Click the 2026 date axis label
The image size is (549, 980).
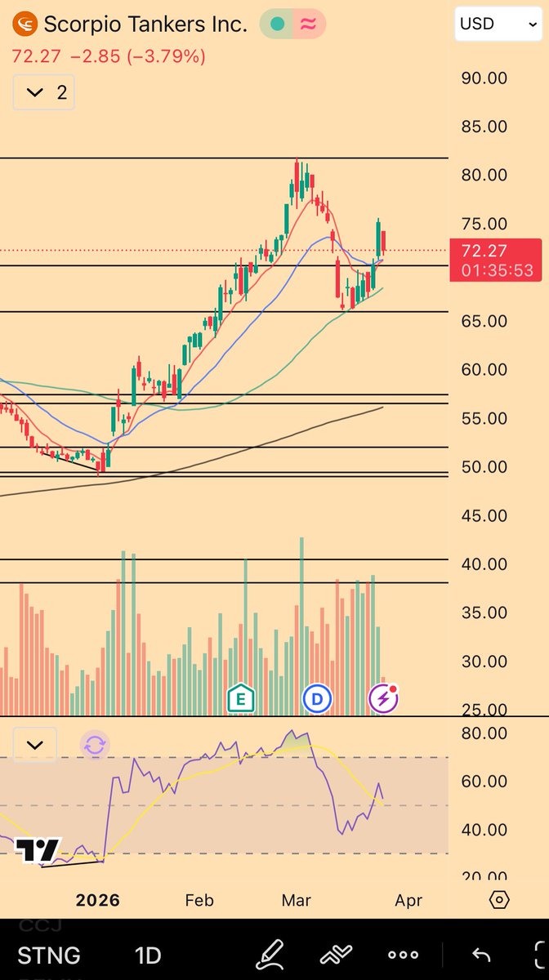click(97, 900)
